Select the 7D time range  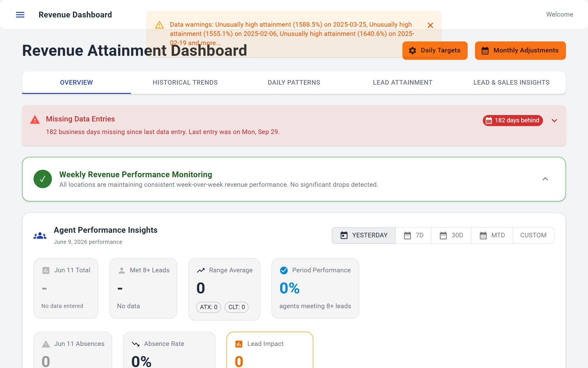click(x=413, y=236)
